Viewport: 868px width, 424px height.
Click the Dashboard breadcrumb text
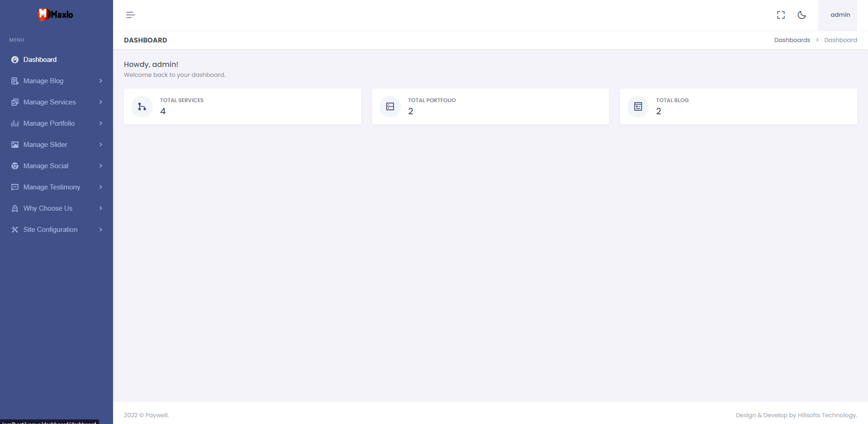[x=840, y=40]
